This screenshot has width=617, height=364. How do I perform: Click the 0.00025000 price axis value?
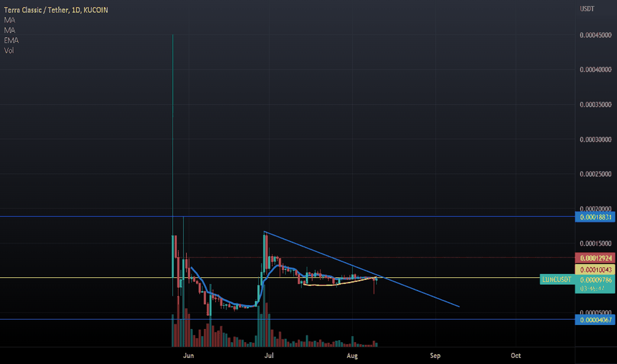pyautogui.click(x=595, y=174)
